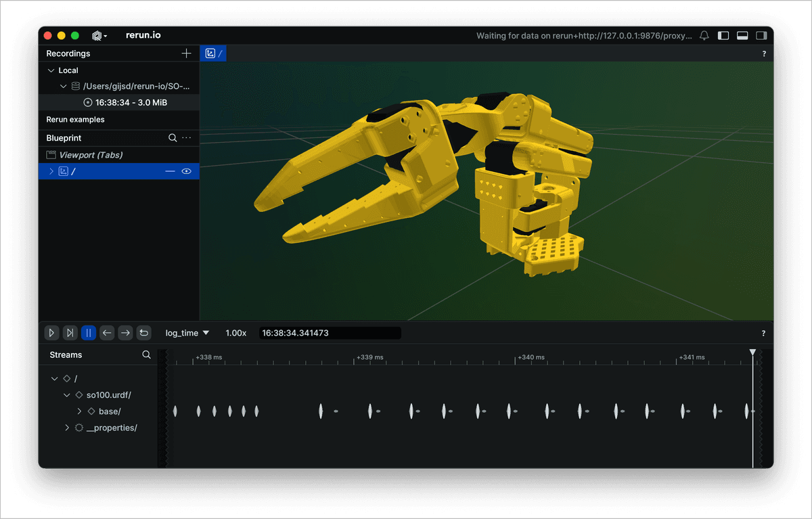812x519 pixels.
Task: Open the Blueprint more options ellipsis
Action: tap(187, 137)
